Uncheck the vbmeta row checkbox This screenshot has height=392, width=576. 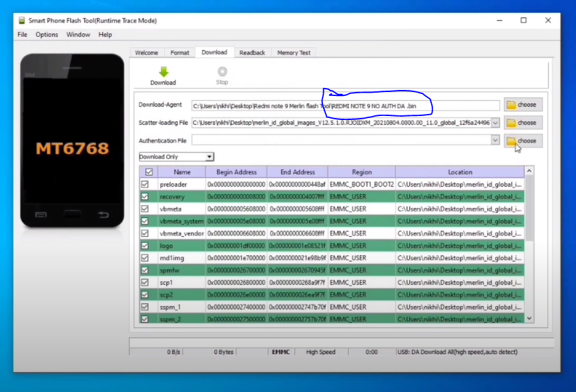click(145, 209)
